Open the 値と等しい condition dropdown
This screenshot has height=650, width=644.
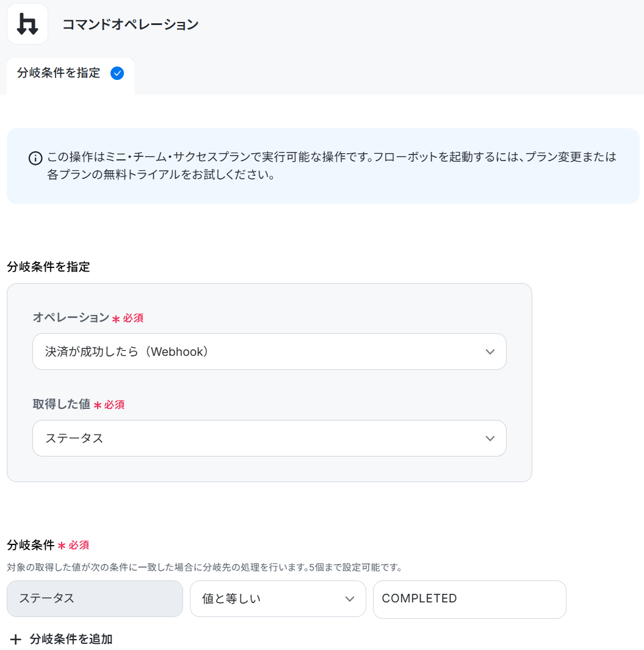(278, 599)
